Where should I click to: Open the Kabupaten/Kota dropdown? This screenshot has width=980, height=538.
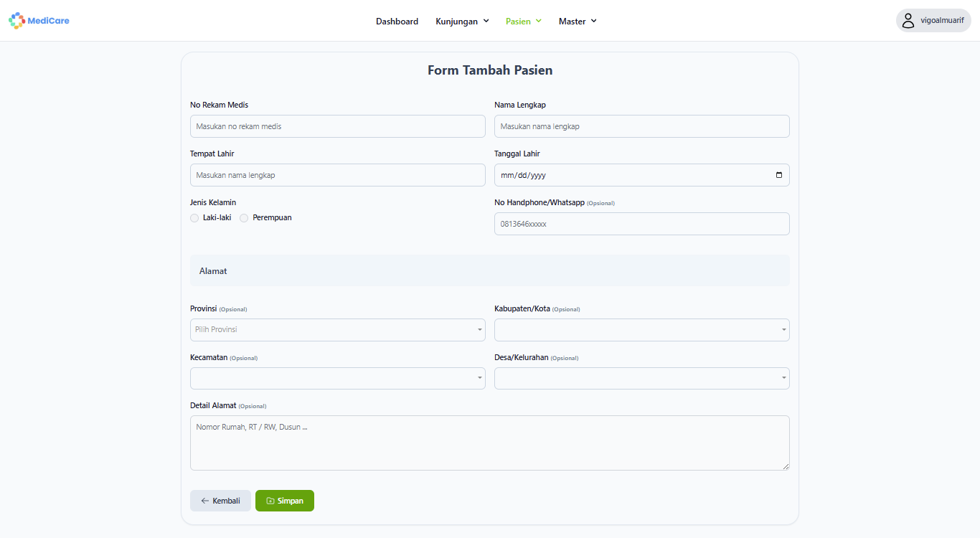641,330
